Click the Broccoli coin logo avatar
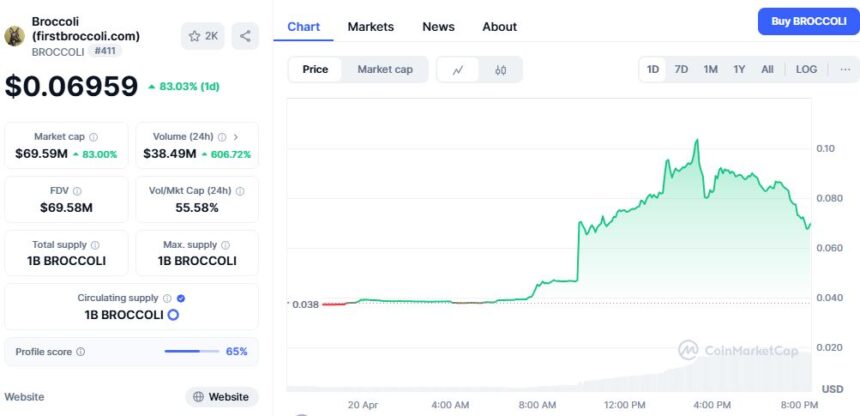Image resolution: width=860 pixels, height=416 pixels. coord(14,36)
